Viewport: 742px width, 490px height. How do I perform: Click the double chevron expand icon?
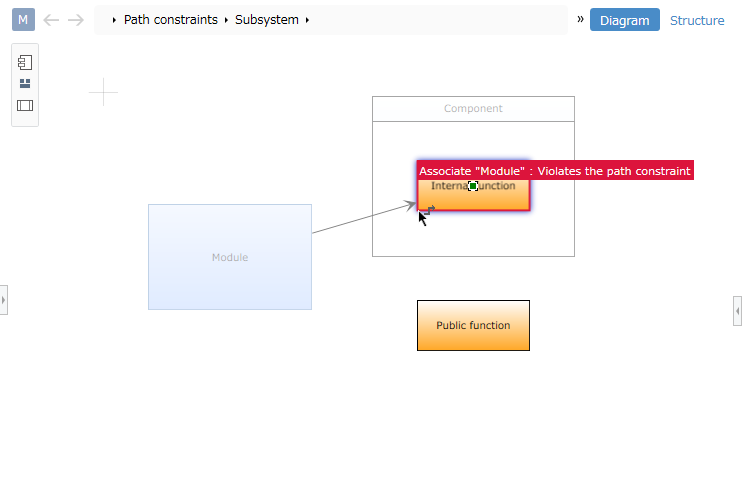pos(580,19)
